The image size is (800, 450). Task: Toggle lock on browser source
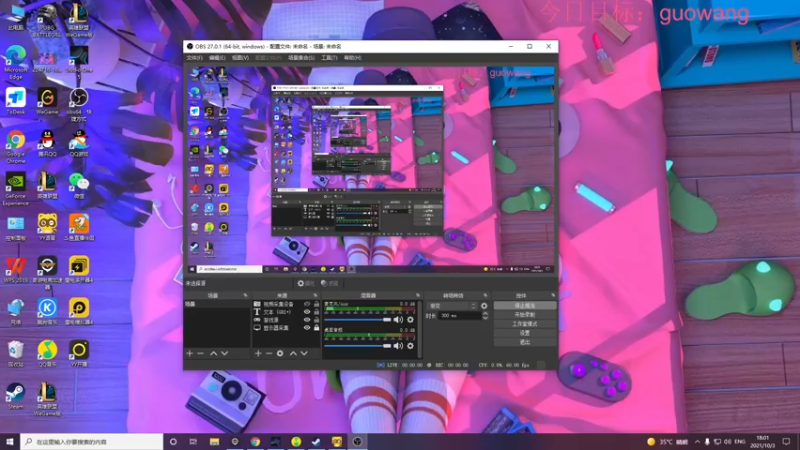pos(316,320)
